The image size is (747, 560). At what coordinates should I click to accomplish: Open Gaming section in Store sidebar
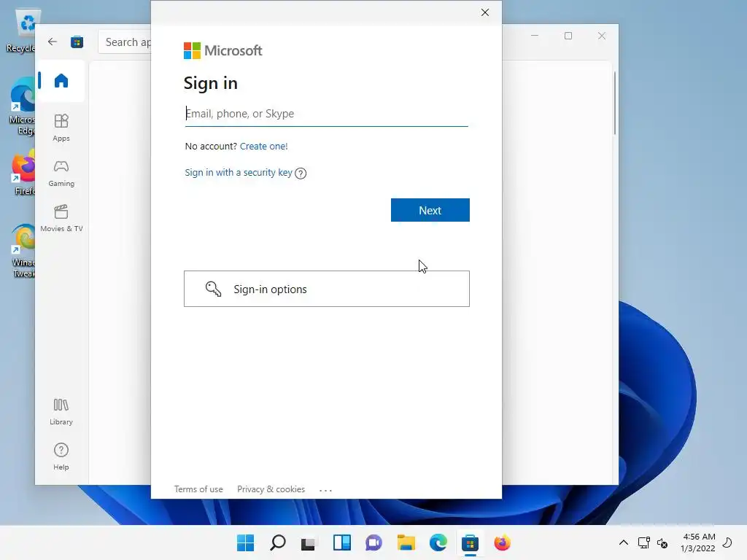click(x=61, y=174)
